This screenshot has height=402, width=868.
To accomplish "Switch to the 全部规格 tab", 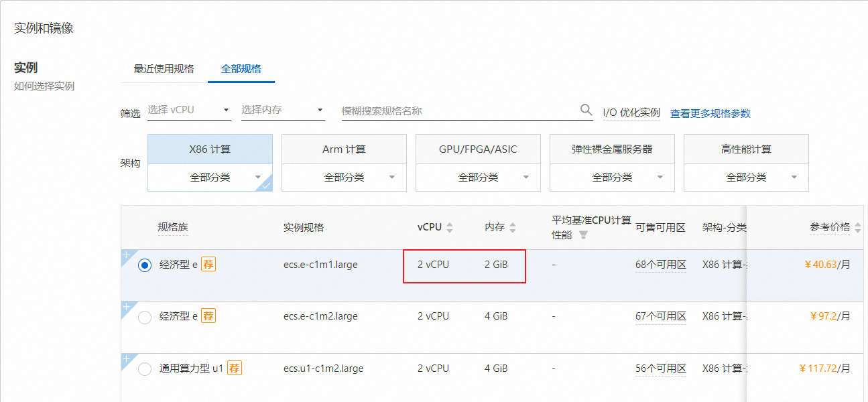I will click(241, 68).
